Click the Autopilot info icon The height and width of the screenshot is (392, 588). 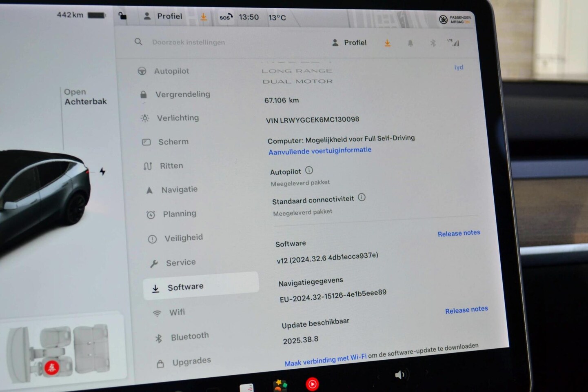click(309, 170)
